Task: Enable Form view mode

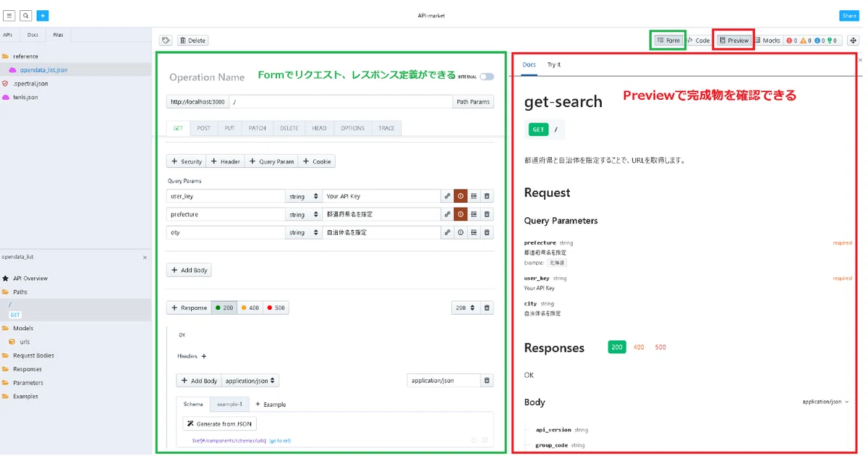Action: [x=668, y=41]
